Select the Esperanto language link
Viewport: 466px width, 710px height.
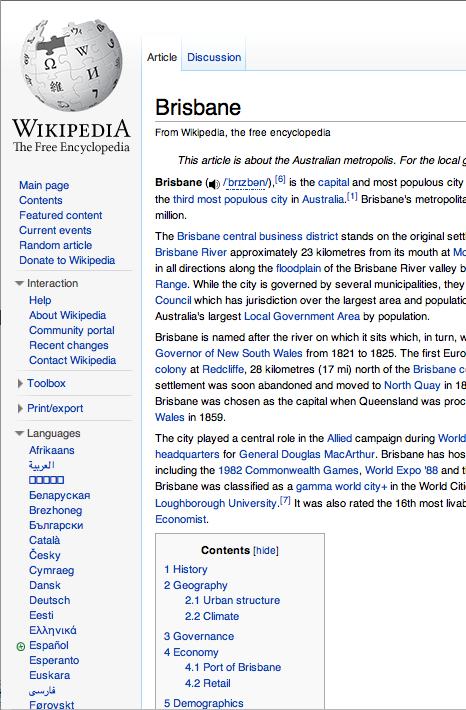[x=54, y=660]
